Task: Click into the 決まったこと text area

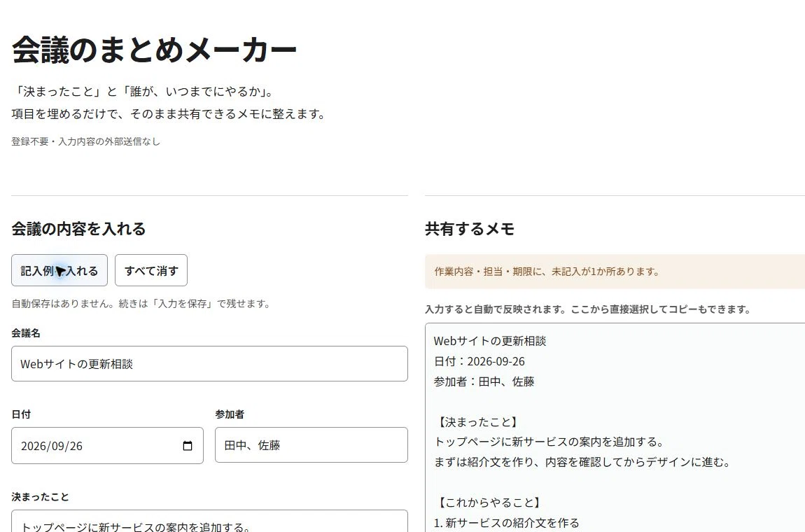Action: 209,521
